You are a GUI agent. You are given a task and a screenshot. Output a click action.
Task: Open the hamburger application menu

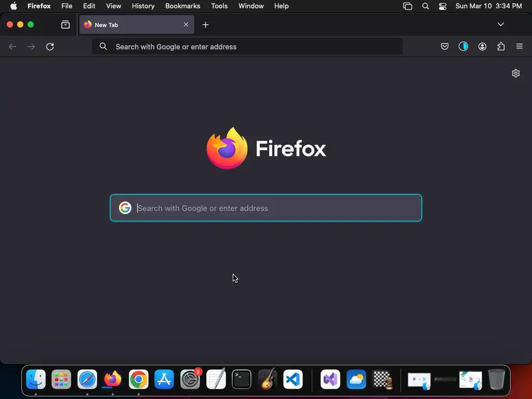520,46
